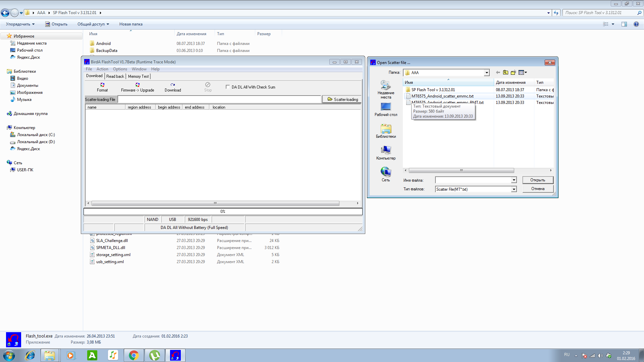Image resolution: width=644 pixels, height=362 pixels.
Task: Click the Stop icon in FlashTool
Action: point(208,85)
